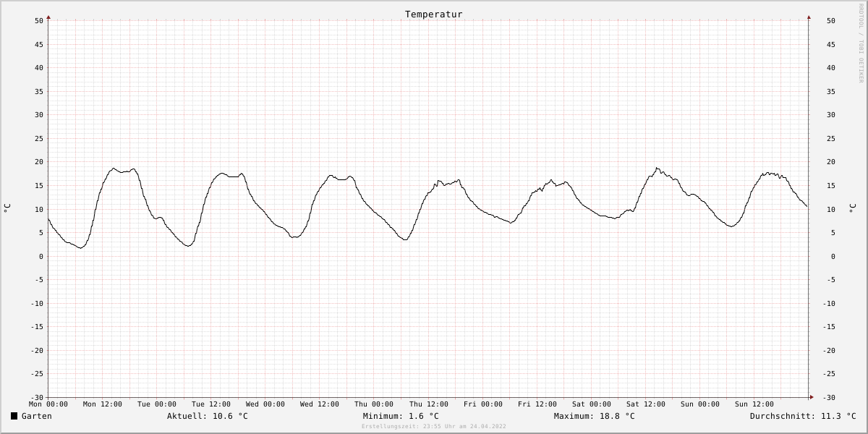Click the Mon 12:00 axis label
This screenshot has width=868, height=434.
tap(103, 404)
